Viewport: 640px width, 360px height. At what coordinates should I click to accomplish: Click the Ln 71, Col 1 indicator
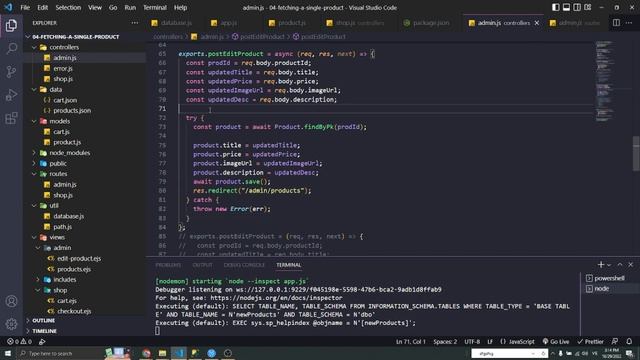(x=411, y=342)
